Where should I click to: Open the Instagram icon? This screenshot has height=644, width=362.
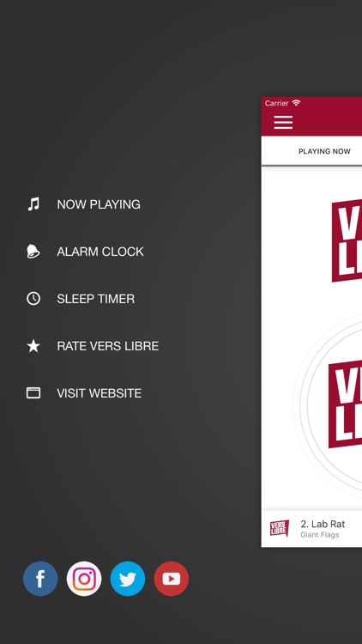click(x=84, y=578)
